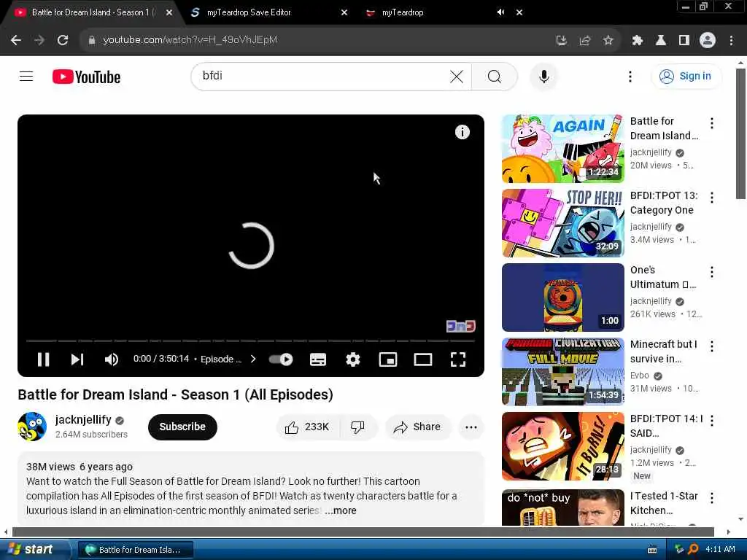Open Chrome labs flask icon
The height and width of the screenshot is (560, 747).
(x=660, y=41)
